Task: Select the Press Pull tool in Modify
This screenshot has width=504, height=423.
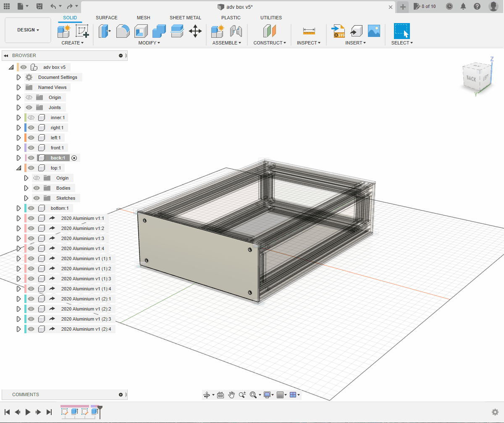Action: coord(105,31)
